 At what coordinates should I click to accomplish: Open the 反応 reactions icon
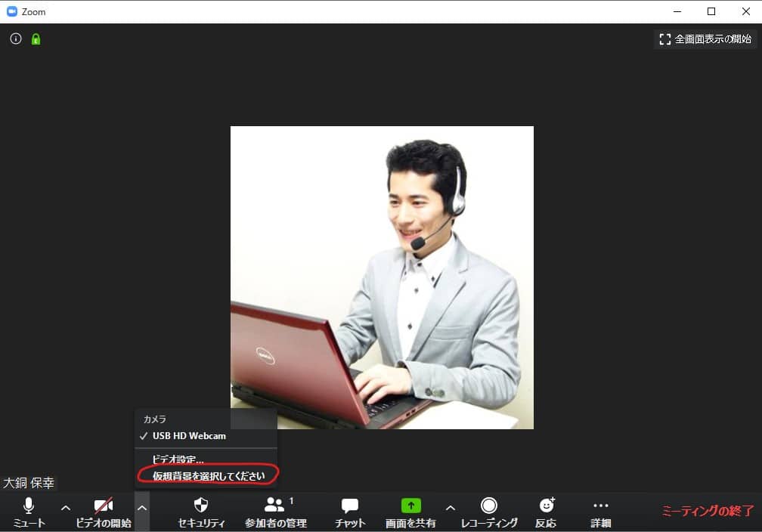[x=547, y=506]
